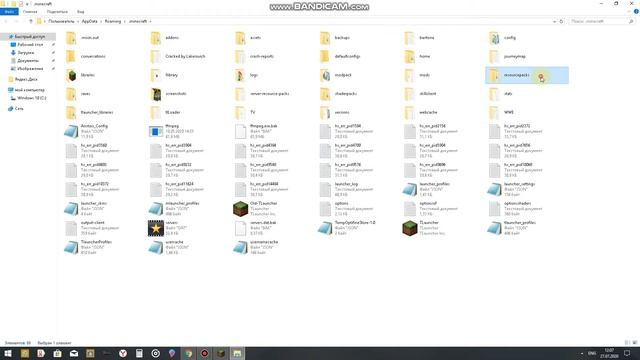Viewport: 640px width, 360px height.
Task: Go to AppData in the address bar
Action: 89,21
